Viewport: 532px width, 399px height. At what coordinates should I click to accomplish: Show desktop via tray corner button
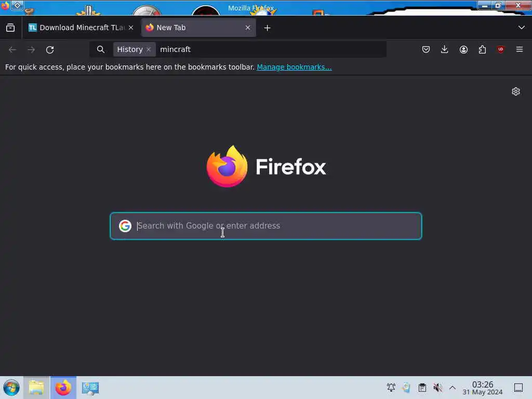pyautogui.click(x=518, y=388)
